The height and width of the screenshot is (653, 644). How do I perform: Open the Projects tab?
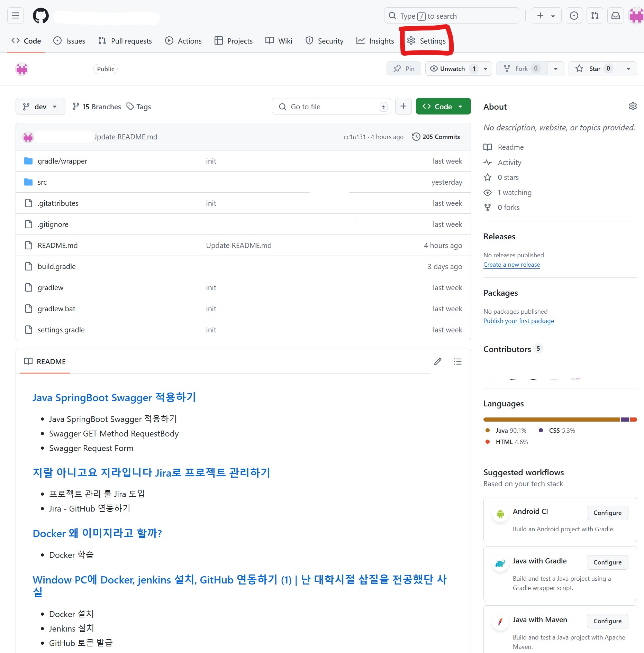[x=234, y=41]
